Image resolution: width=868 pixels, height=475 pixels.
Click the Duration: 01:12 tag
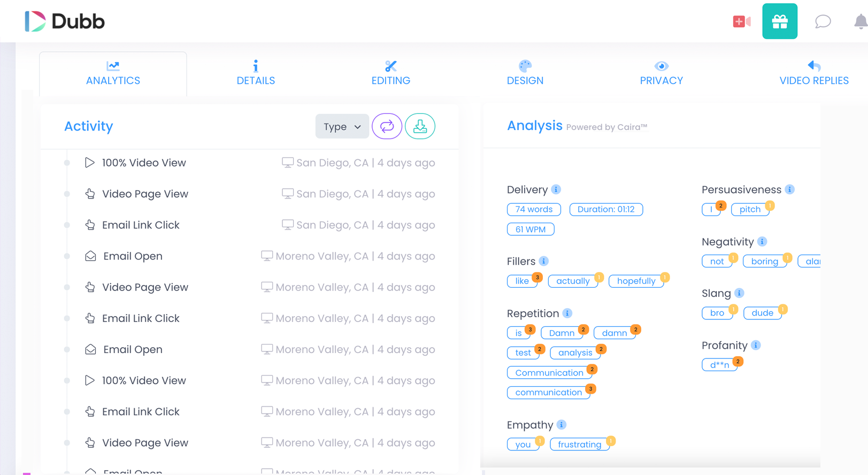(606, 209)
